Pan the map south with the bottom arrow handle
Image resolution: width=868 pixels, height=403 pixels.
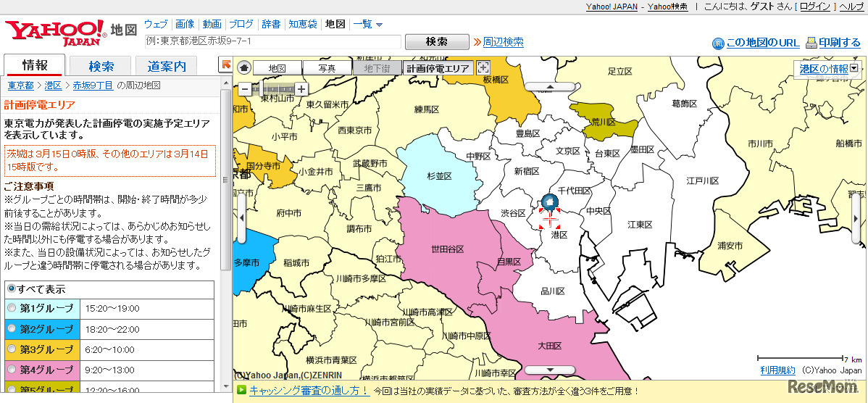550,370
